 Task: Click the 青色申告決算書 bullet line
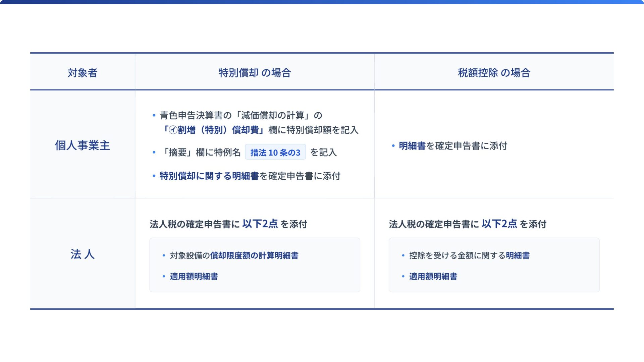point(241,116)
